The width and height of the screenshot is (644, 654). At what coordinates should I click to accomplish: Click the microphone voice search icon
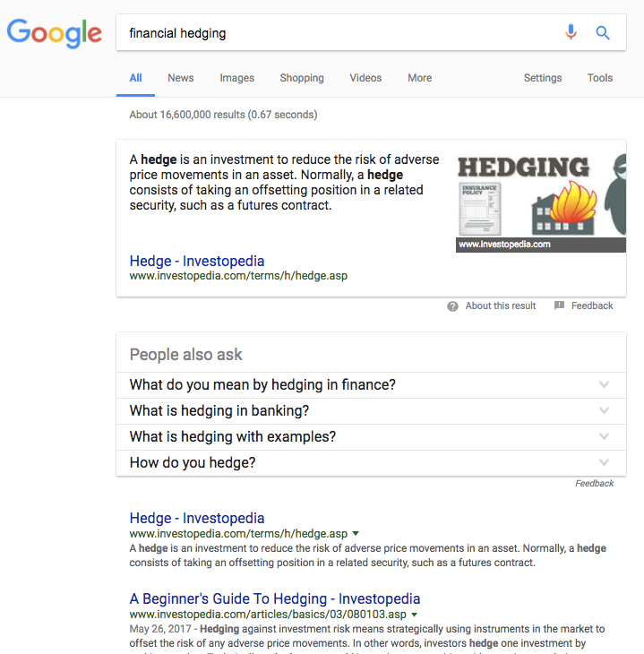571,32
